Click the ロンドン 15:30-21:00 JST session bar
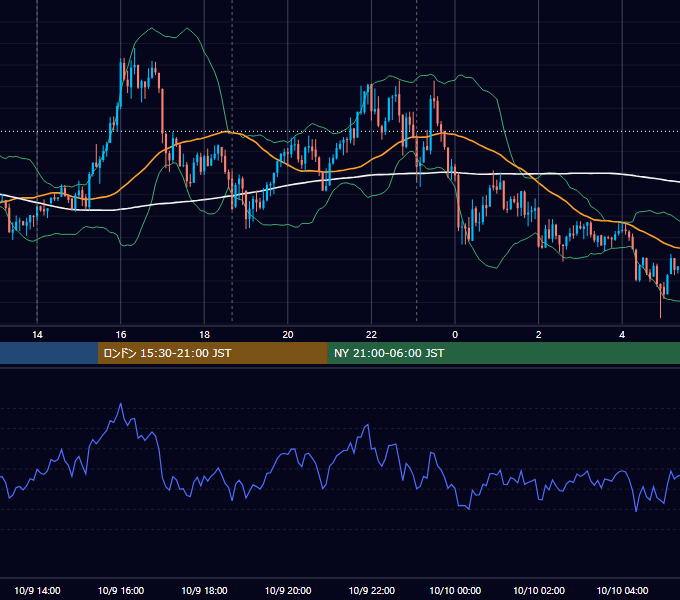 212,353
